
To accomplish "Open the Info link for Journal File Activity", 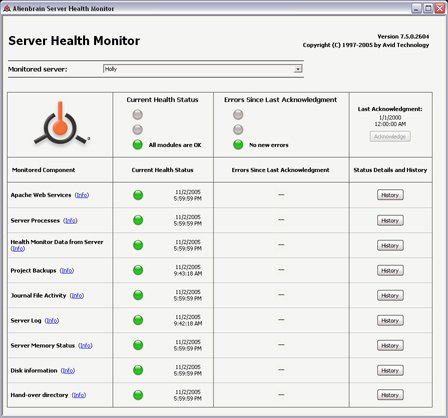I will pyautogui.click(x=77, y=295).
